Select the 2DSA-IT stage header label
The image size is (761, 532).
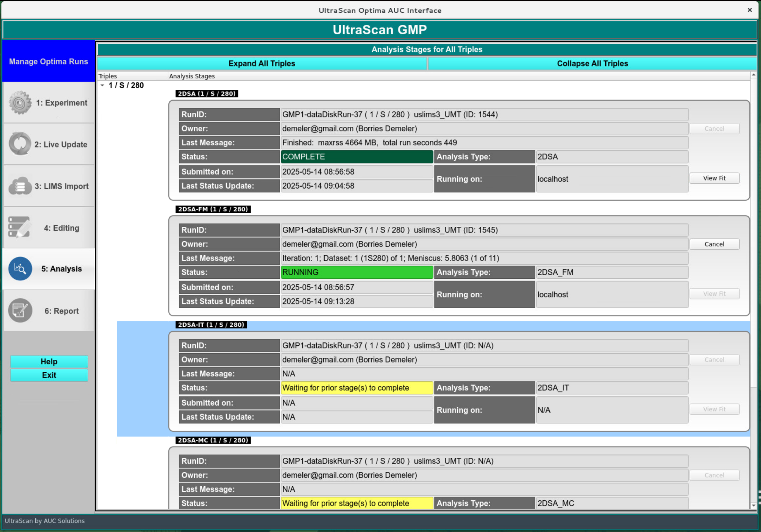pyautogui.click(x=211, y=325)
